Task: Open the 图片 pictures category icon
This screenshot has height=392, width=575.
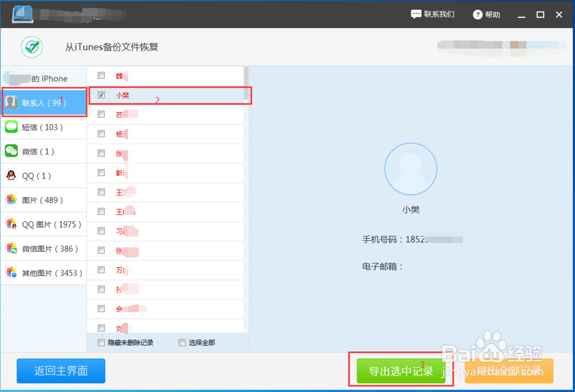Action: point(12,199)
